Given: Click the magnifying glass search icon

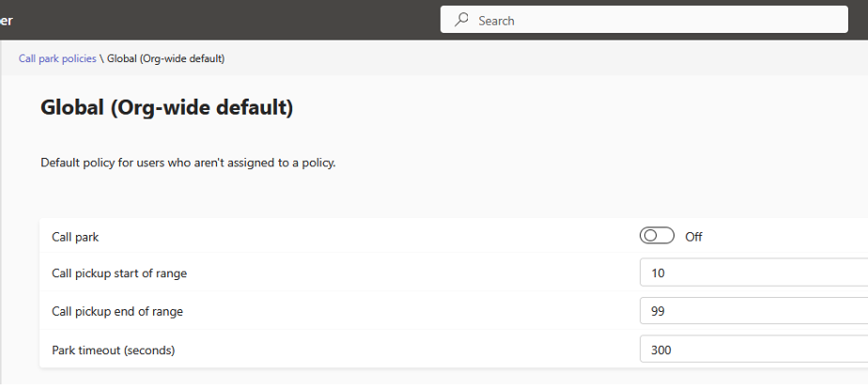Looking at the screenshot, I should click(x=461, y=20).
